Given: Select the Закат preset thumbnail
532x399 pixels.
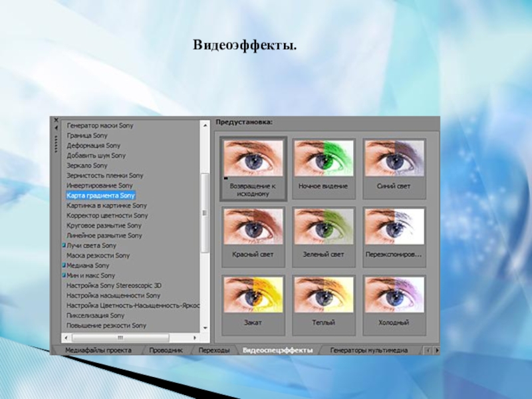Looking at the screenshot, I should (x=253, y=295).
